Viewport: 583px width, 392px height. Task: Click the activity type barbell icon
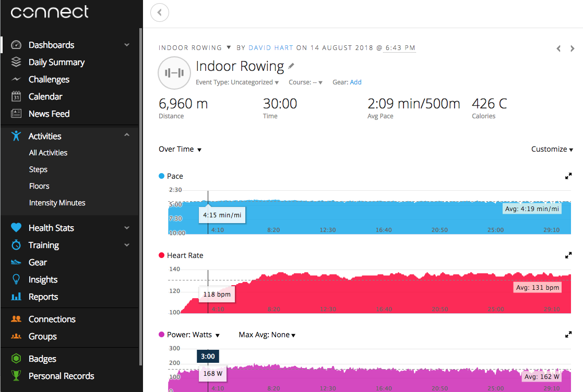[x=174, y=73]
